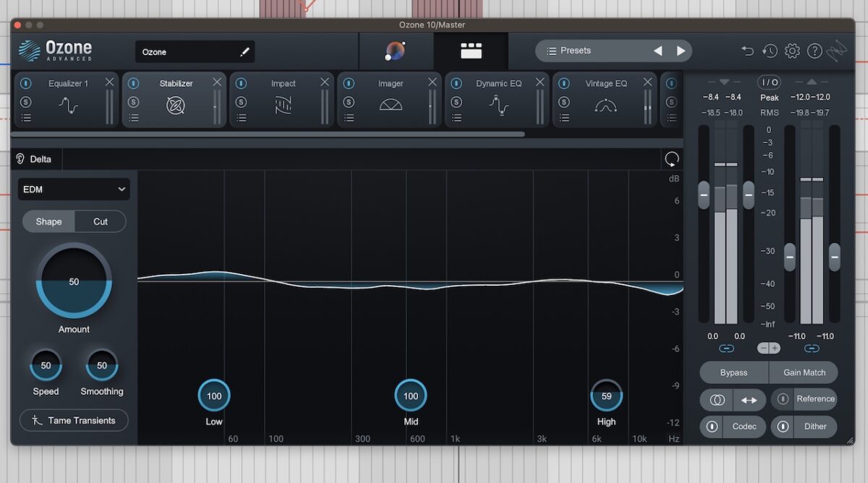Screen dimensions: 868x483
Task: Remove the Impact module
Action: (325, 82)
